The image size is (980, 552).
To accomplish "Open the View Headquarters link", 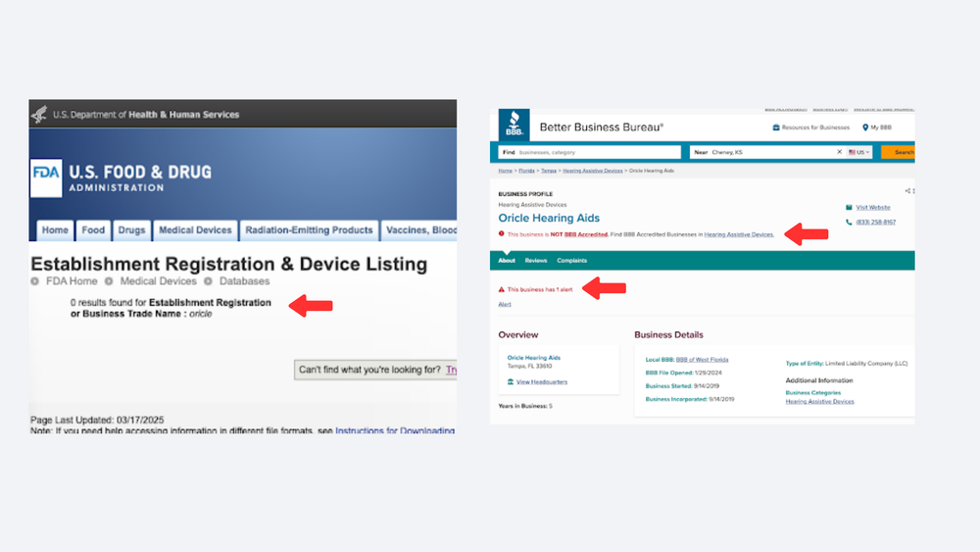I will (x=541, y=381).
